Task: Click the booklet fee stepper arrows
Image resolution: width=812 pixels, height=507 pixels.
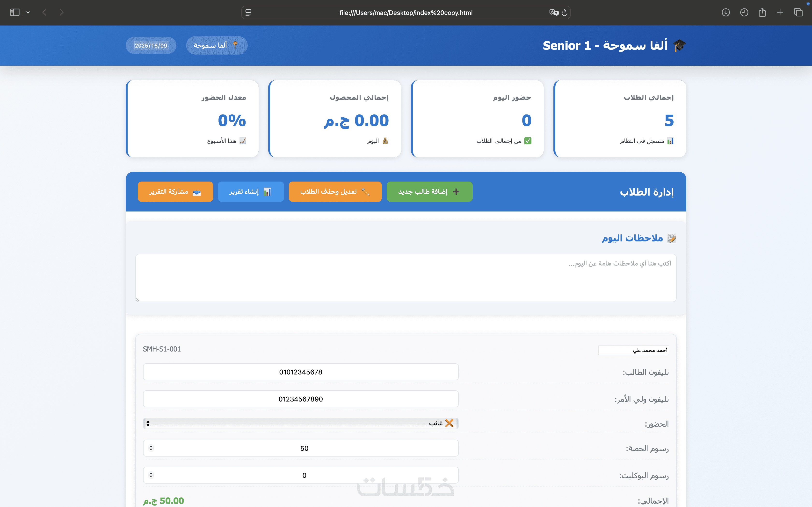Action: click(x=151, y=475)
